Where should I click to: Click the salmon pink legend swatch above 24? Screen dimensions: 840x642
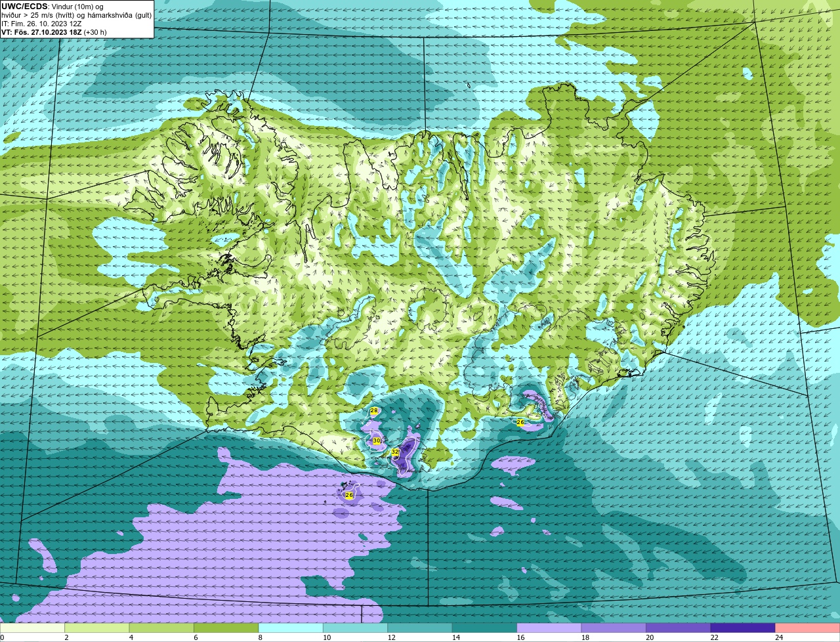[x=808, y=628]
